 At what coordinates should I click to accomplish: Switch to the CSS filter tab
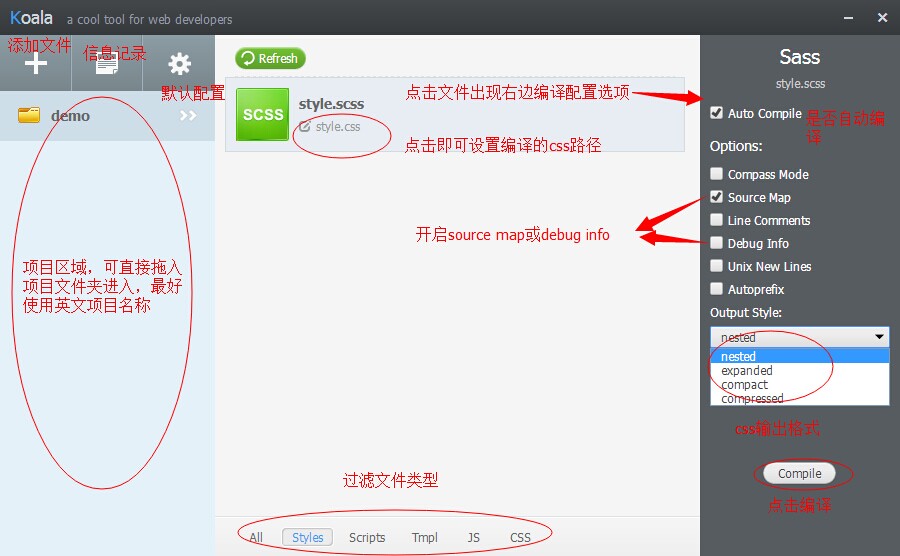[x=521, y=538]
